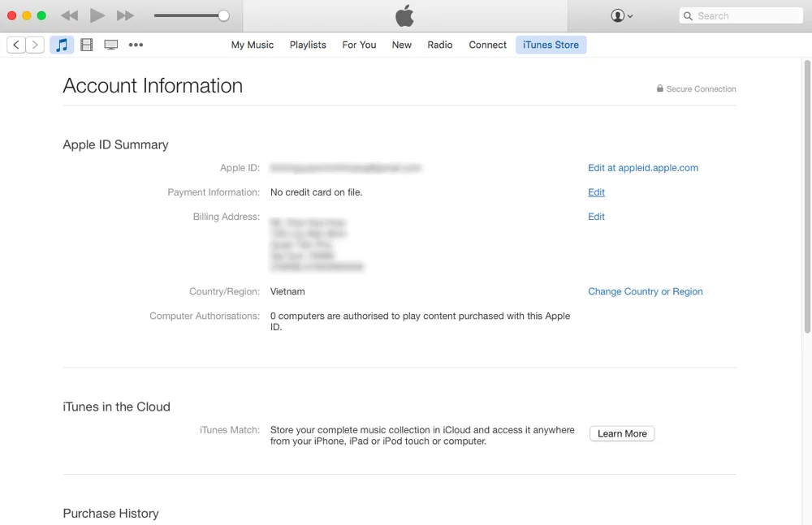
Task: Switch to the Playlists tab
Action: pyautogui.click(x=307, y=45)
